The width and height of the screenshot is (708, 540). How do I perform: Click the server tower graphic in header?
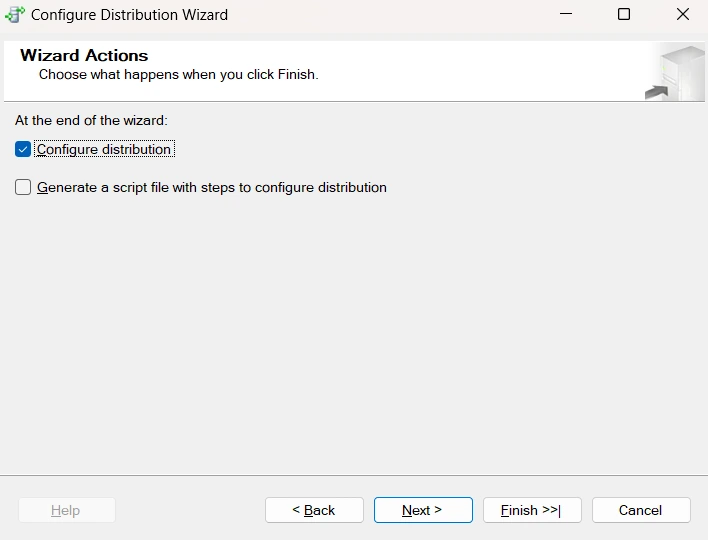681,73
